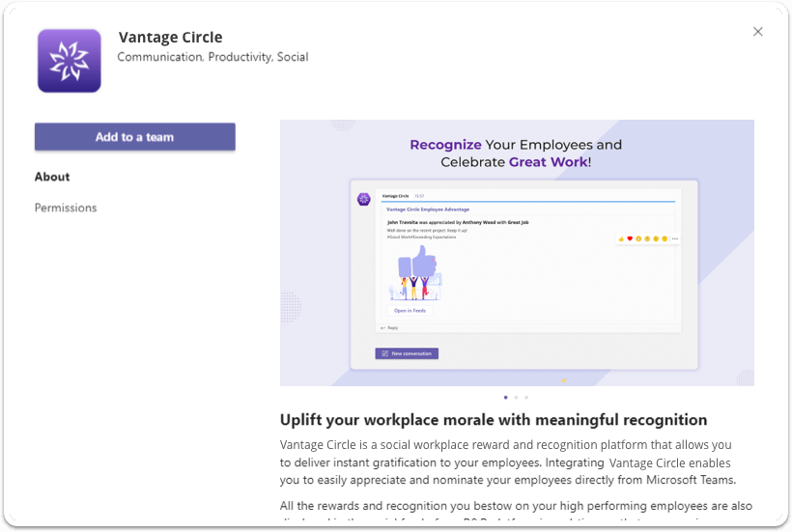Click Open in Feeds inside preview image
Viewport: 792px width, 532px height.
(410, 311)
